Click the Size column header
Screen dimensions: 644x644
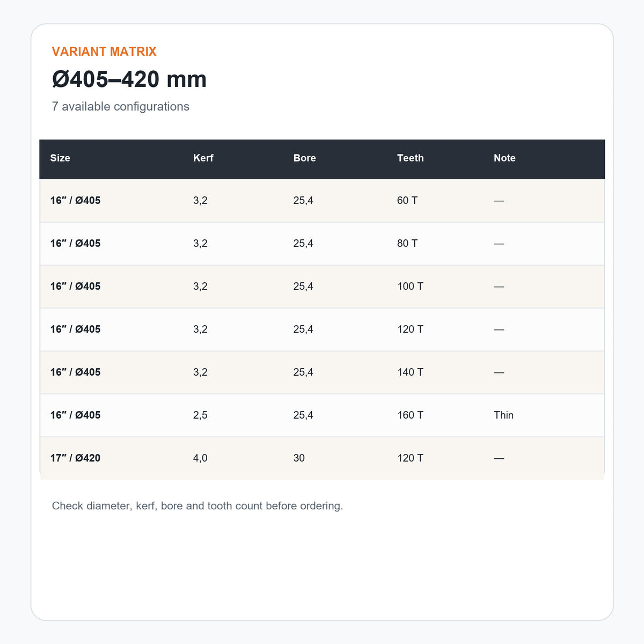60,158
